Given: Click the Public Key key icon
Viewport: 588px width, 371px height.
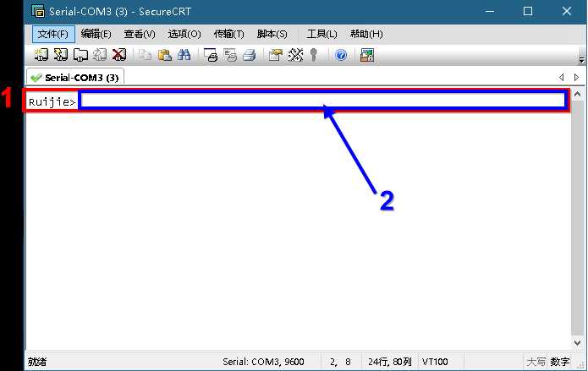Looking at the screenshot, I should tap(314, 55).
